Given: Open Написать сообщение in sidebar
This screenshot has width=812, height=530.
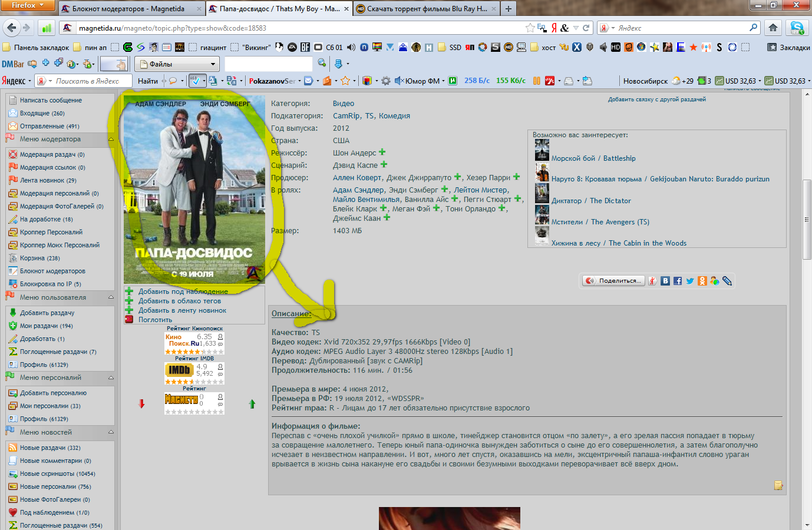Looking at the screenshot, I should (51, 100).
